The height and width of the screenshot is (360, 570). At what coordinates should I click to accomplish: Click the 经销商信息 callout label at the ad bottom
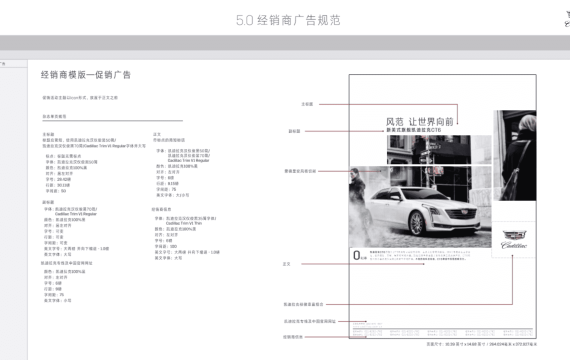point(293,337)
